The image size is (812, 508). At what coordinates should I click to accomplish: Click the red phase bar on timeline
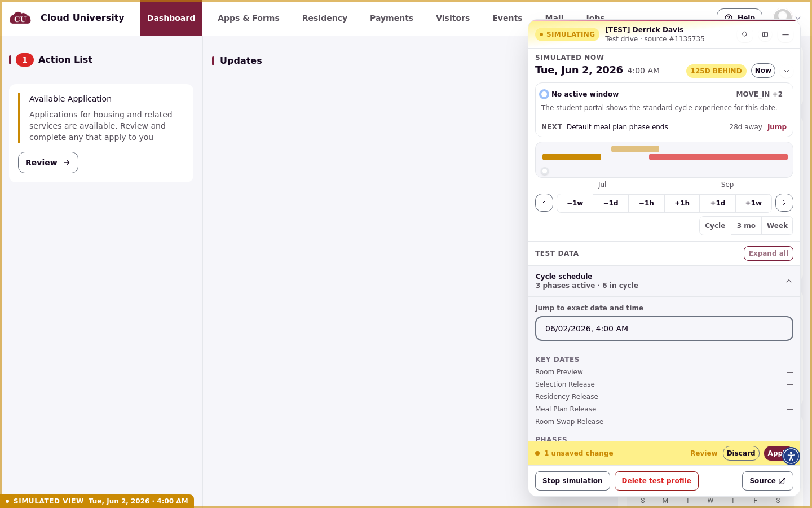point(718,157)
